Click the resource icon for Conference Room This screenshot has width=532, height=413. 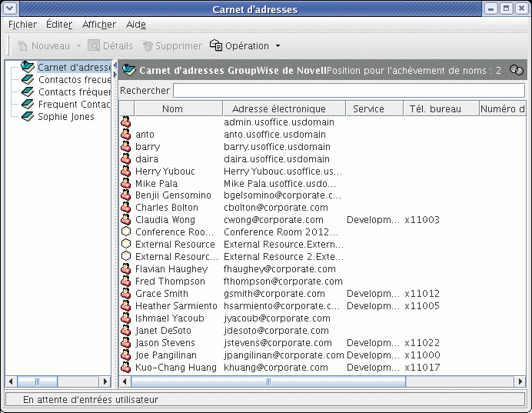(x=126, y=231)
